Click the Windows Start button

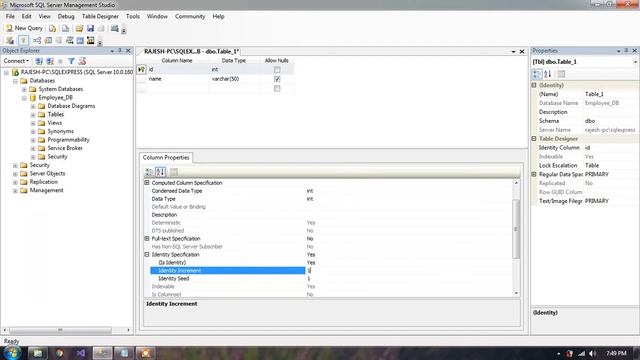(12, 353)
